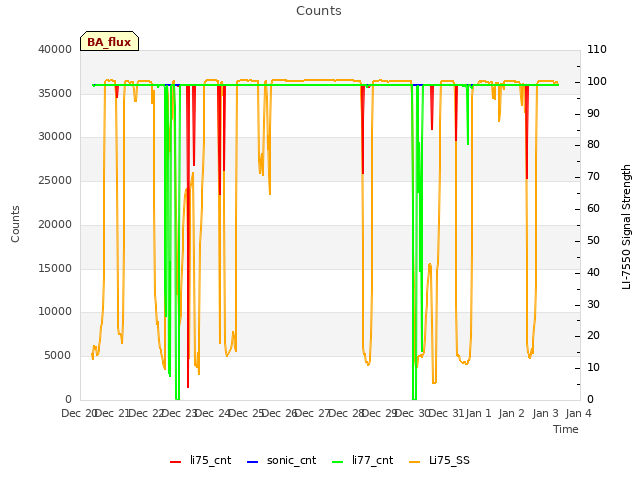Click the Dec 26 date tick label
This screenshot has width=640, height=480.
[x=280, y=413]
